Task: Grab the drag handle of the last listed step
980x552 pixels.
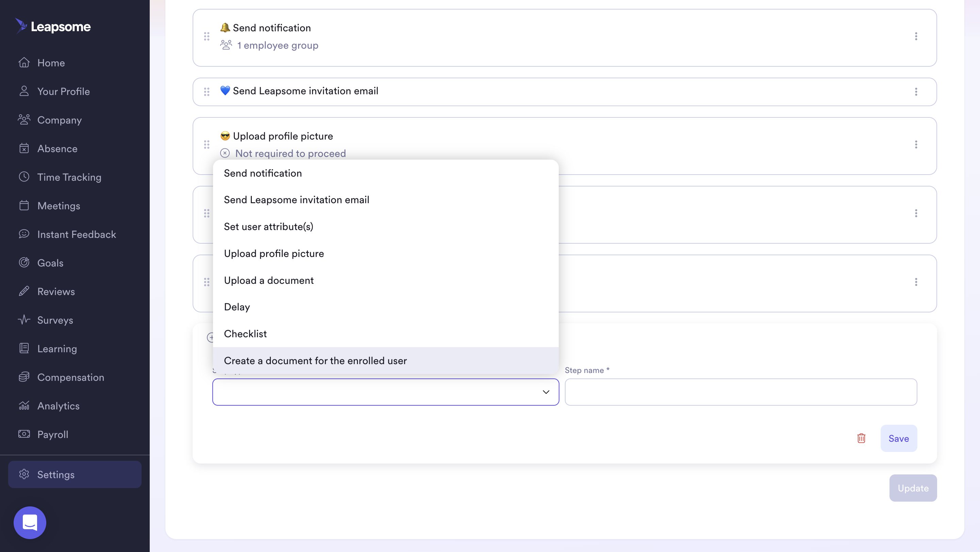Action: [x=207, y=282]
